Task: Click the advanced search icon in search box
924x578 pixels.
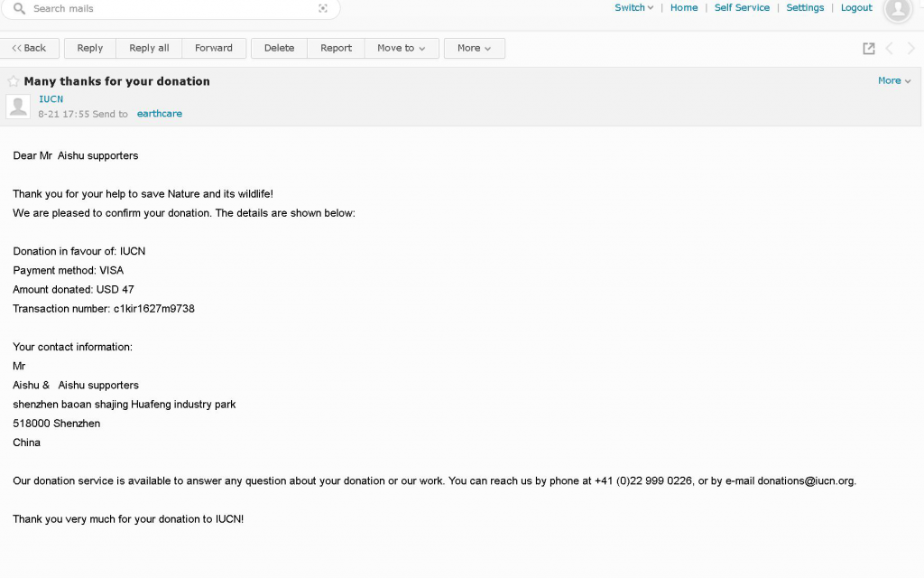Action: click(323, 9)
